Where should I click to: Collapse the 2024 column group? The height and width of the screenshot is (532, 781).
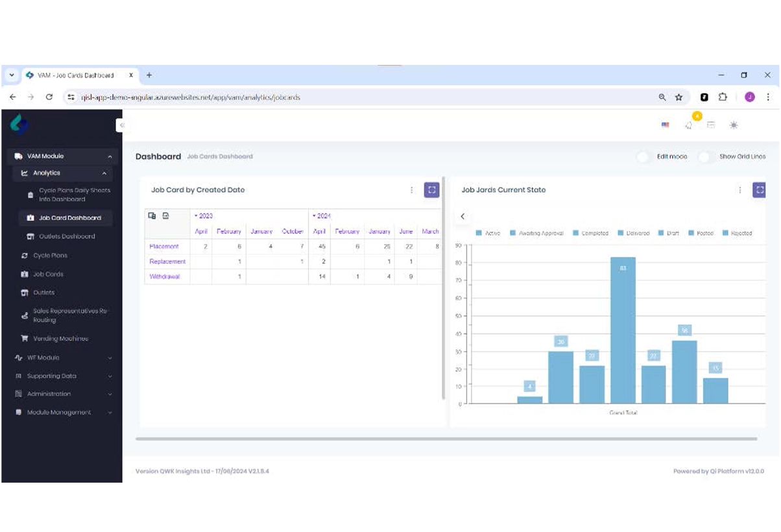tap(321, 216)
